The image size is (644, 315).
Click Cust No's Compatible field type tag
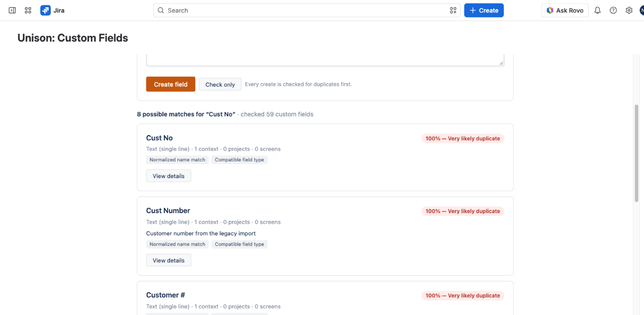pyautogui.click(x=239, y=160)
